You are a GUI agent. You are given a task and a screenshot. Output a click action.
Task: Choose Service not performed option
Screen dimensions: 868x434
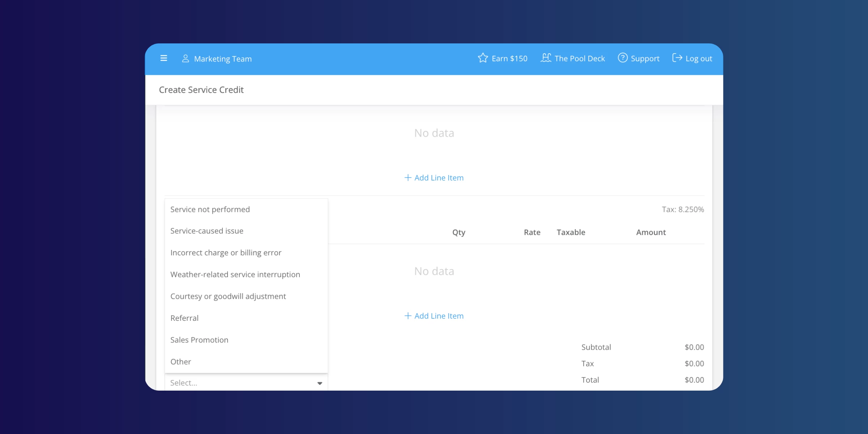(x=210, y=209)
